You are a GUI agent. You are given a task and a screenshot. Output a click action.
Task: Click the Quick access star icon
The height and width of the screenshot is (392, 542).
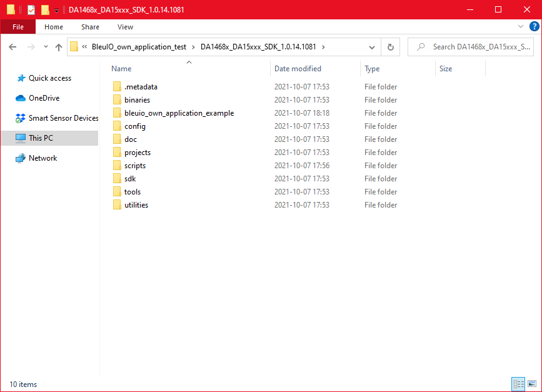(21, 78)
